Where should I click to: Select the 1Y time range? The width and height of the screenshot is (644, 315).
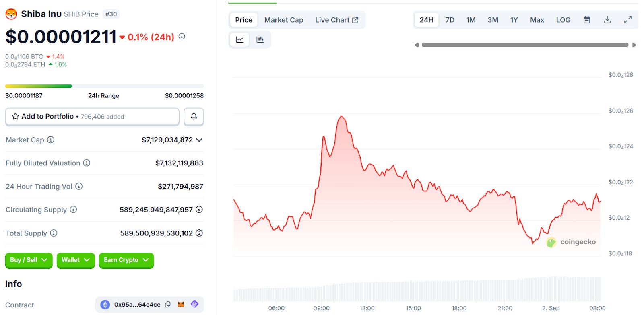pos(514,20)
